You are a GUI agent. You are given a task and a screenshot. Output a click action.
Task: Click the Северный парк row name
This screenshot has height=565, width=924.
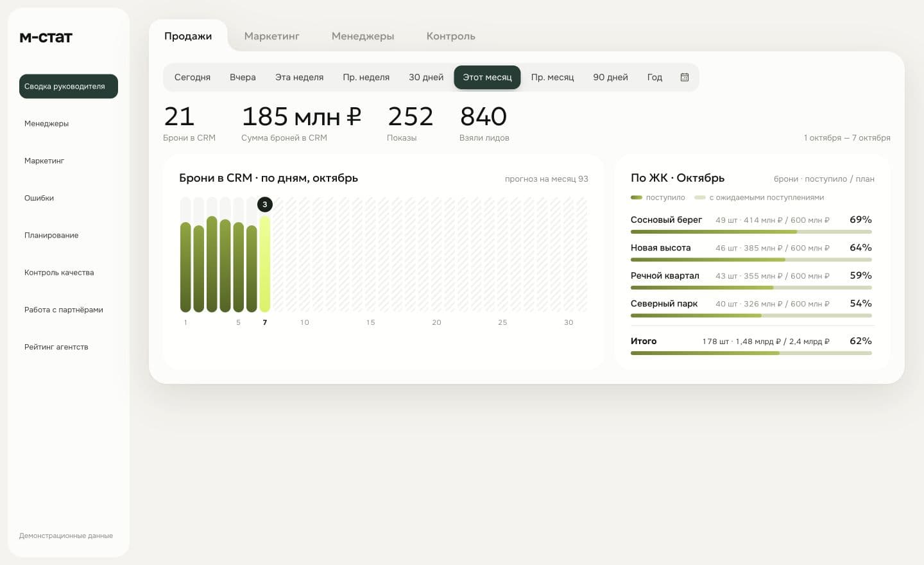coord(663,304)
